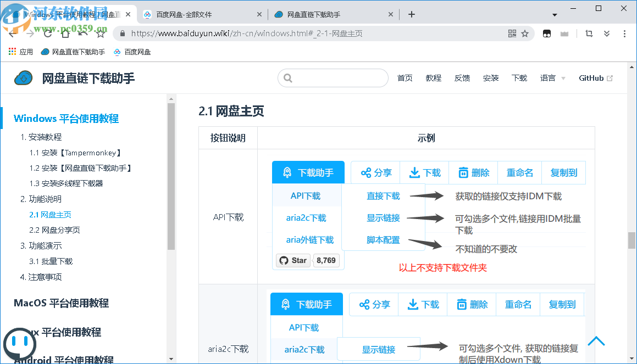Image resolution: width=637 pixels, height=364 pixels.
Task: Open the 应用 apps grid icon
Action: (11, 52)
